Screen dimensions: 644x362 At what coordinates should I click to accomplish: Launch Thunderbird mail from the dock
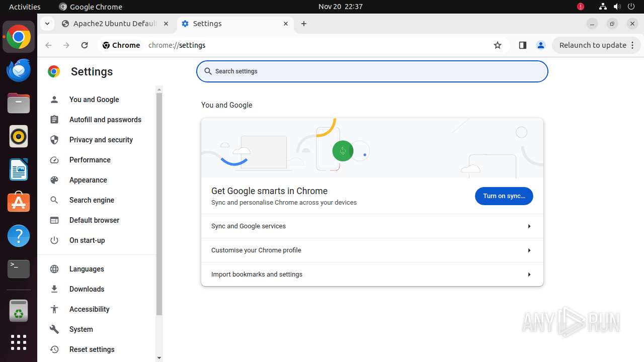coord(19,70)
